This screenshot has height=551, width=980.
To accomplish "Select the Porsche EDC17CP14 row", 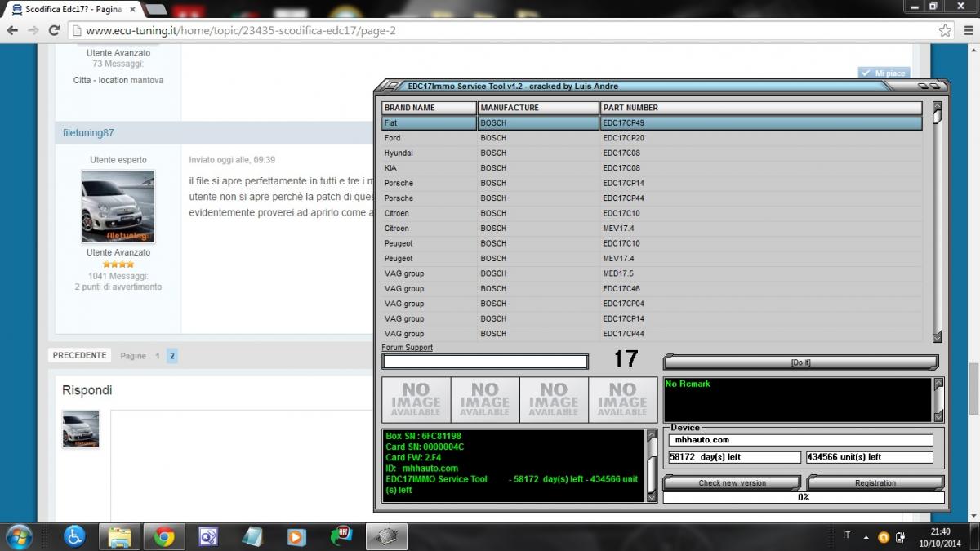I will (x=652, y=184).
